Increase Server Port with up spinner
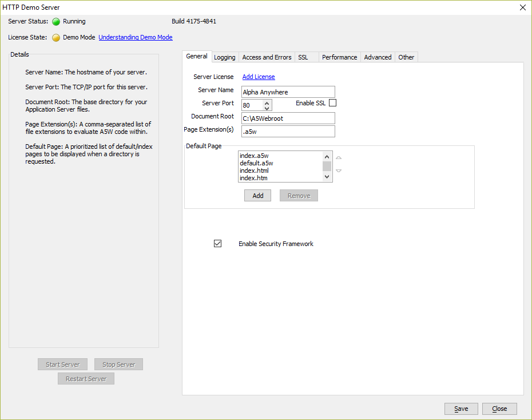Image resolution: width=532 pixels, height=420 pixels. (x=267, y=103)
